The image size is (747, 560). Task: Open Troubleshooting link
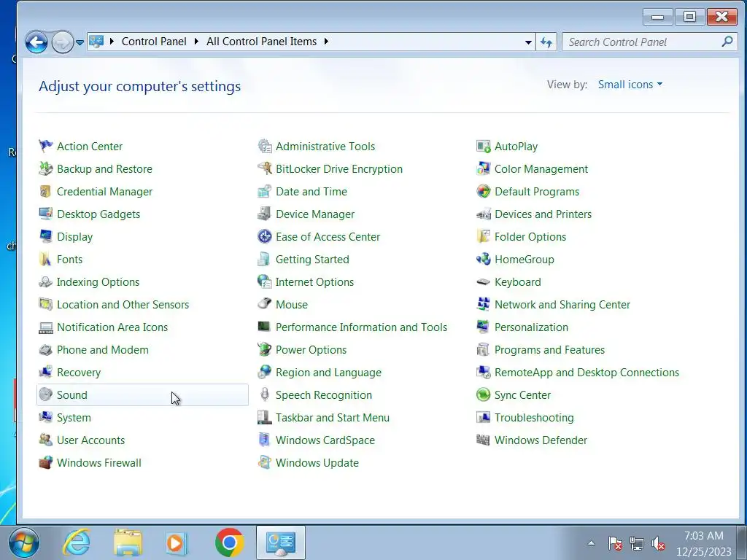tap(534, 418)
